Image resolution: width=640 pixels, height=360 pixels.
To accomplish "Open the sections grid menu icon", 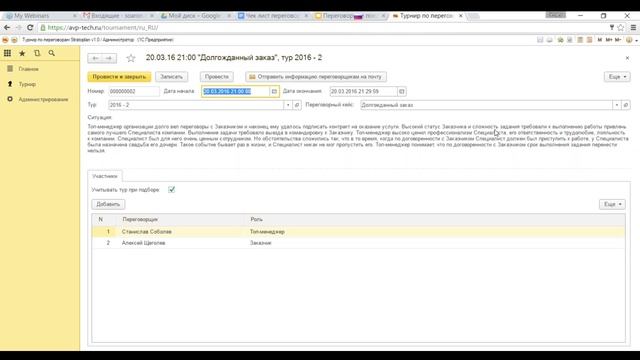I will pyautogui.click(x=7, y=53).
